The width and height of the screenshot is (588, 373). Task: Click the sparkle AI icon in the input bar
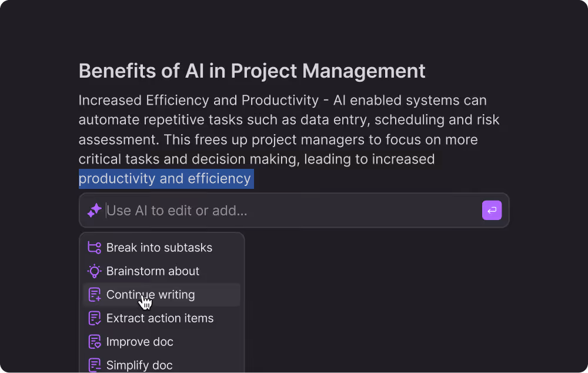[x=94, y=210]
